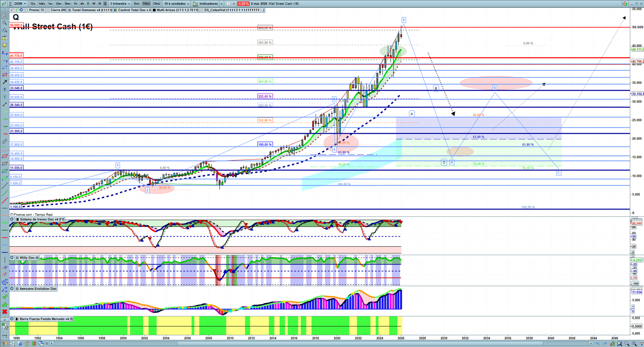644x347 pixels.
Task: Select the text annotation tool
Action: 4,89
